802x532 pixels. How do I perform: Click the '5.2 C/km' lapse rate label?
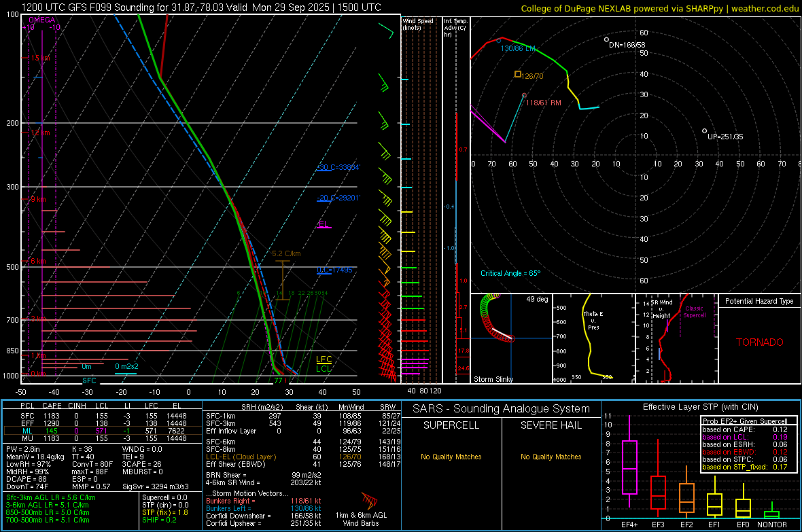tap(286, 253)
